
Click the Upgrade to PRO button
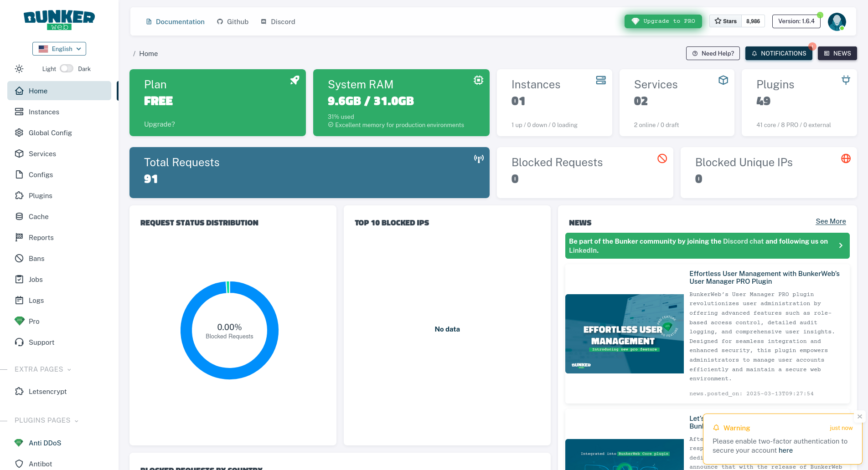tap(663, 21)
